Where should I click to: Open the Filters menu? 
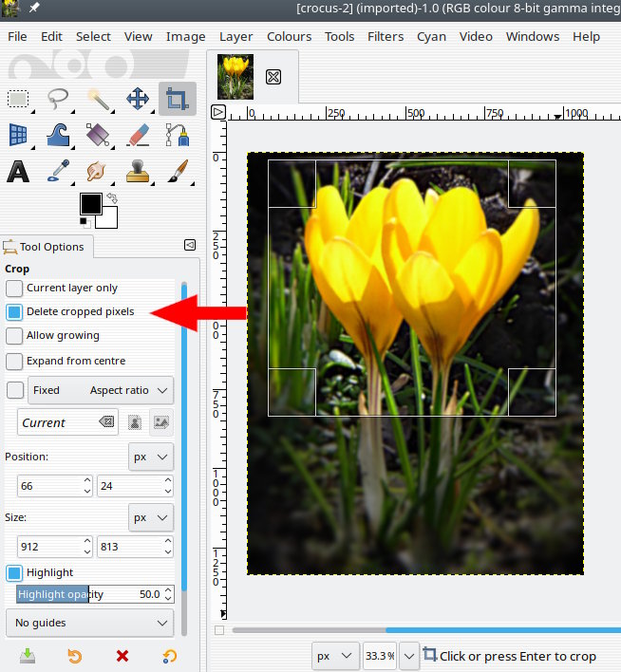tap(386, 36)
